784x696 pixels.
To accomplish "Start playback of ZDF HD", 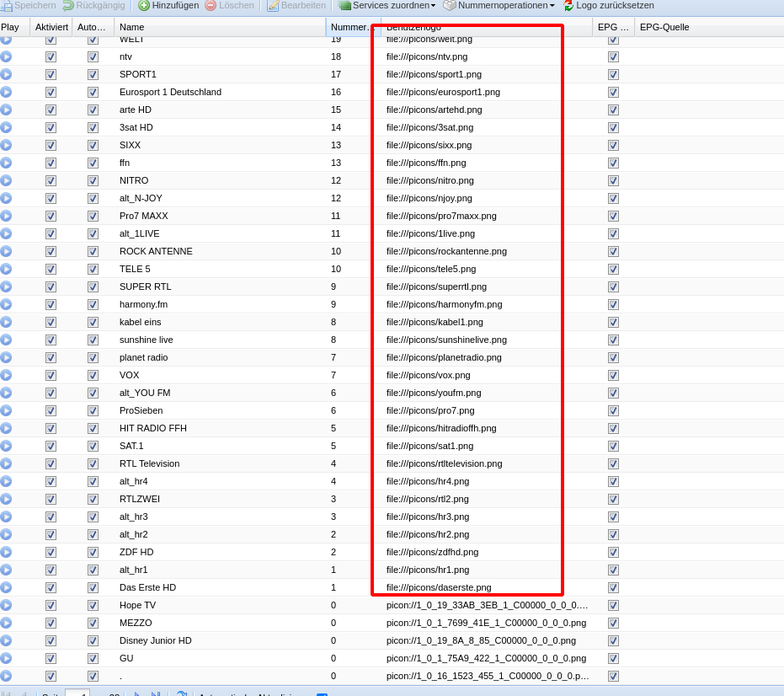I will click(x=6, y=552).
